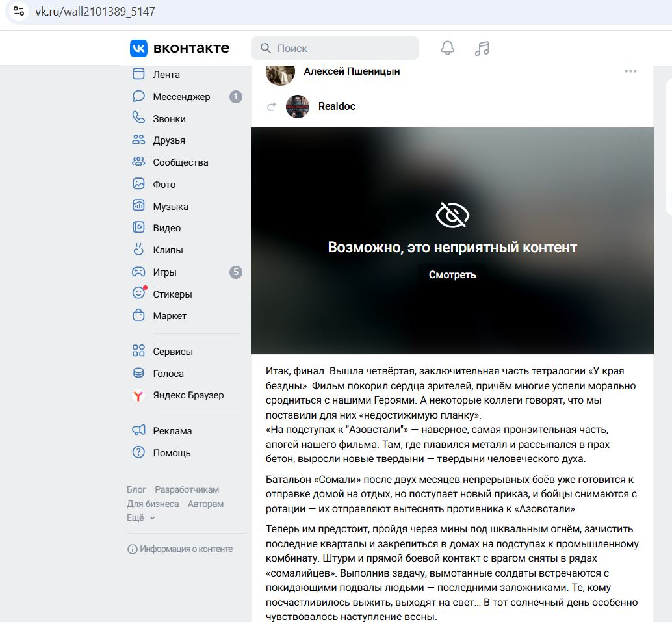Viewport: 672px width, 622px height.
Task: Click the Realdoc avatar thumbnail
Action: [298, 107]
